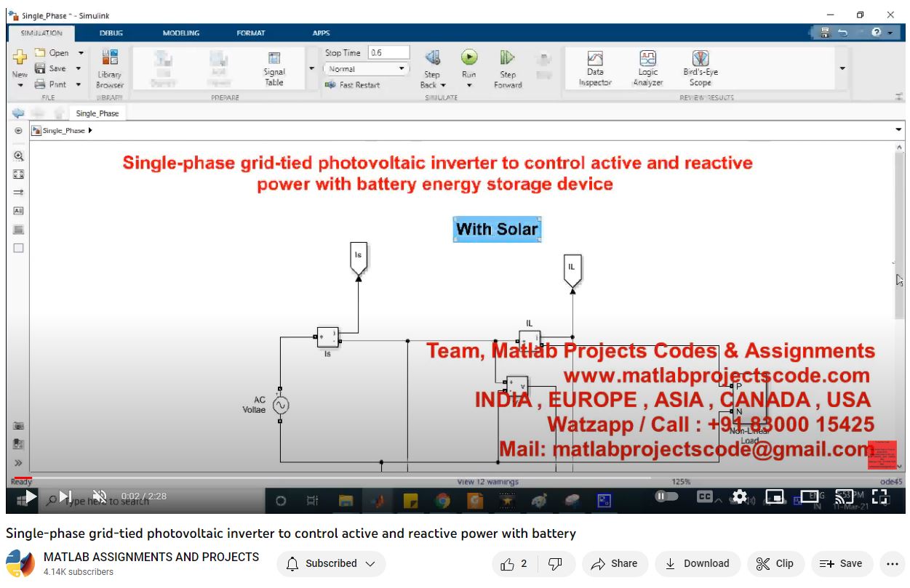This screenshot has height=588, width=910.
Task: Click the Download button
Action: (x=698, y=563)
